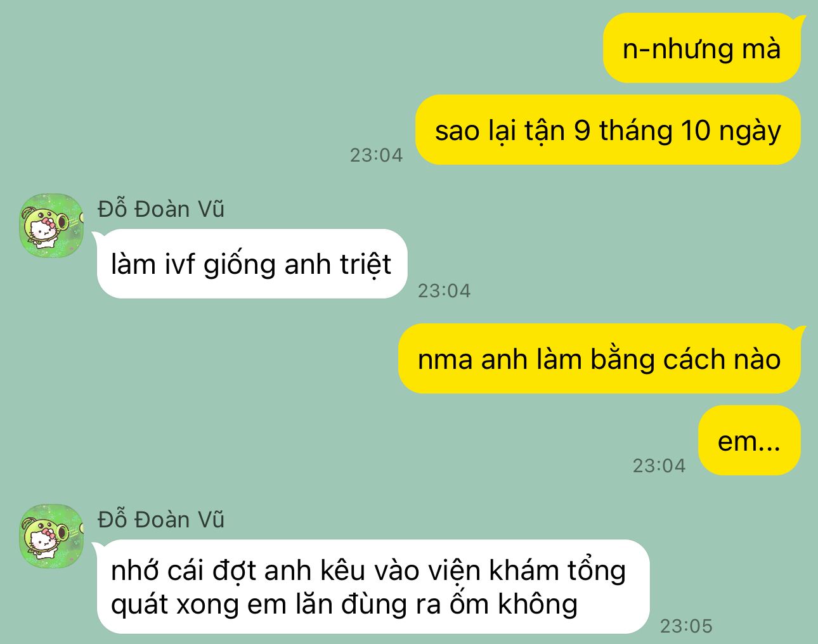Viewport: 818px width, 644px height.
Task: Open the Đỗ Đoàn Vũ name above the 'làm ivf' message
Action: (x=161, y=209)
